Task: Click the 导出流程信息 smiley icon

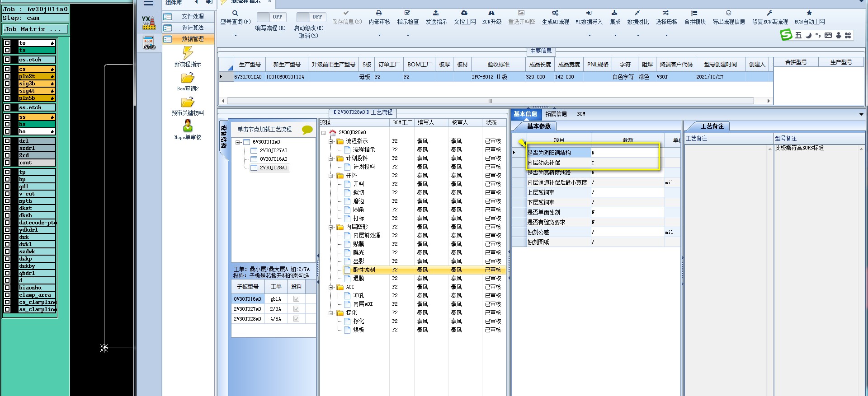Action: [x=728, y=13]
